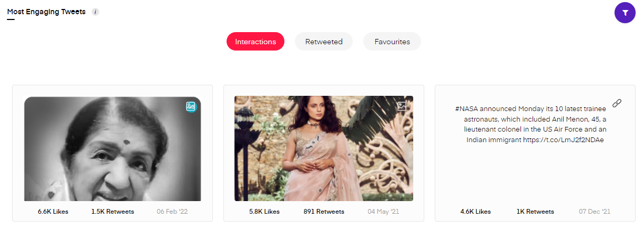Click the 04 May '21 date
Image resolution: width=644 pixels, height=229 pixels.
pos(383,212)
